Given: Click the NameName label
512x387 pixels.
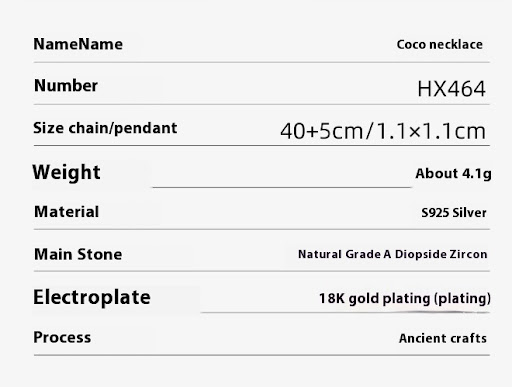Looking at the screenshot, I should (78, 44).
